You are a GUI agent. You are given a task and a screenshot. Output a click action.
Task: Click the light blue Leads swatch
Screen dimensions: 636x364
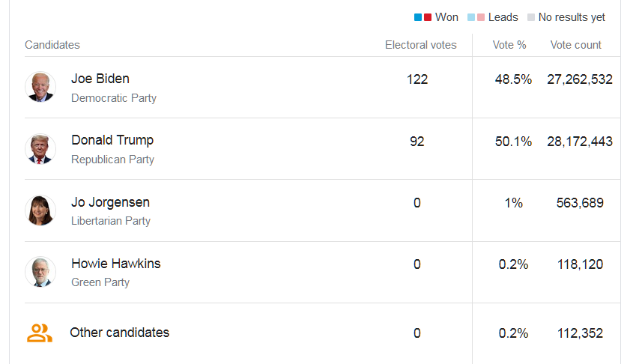tap(471, 17)
